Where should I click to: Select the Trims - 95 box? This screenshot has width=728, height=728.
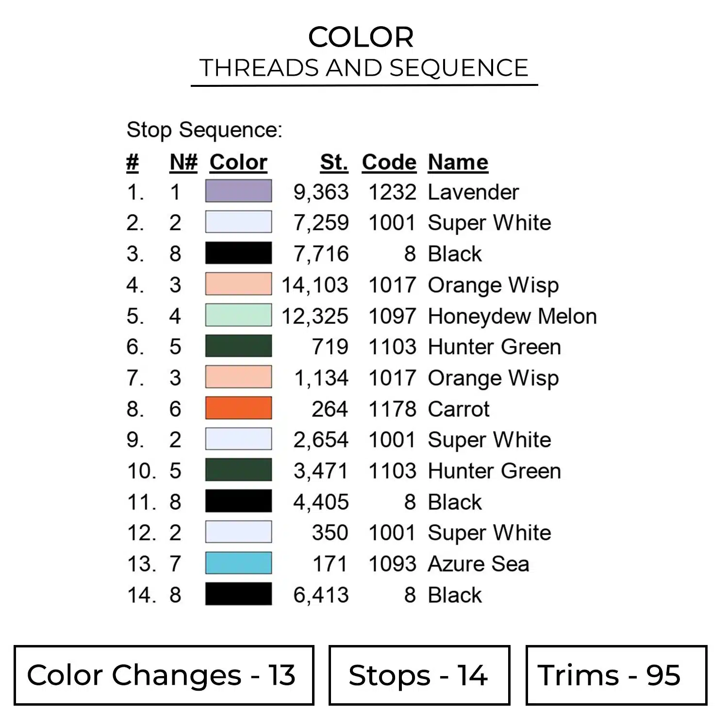(616, 675)
